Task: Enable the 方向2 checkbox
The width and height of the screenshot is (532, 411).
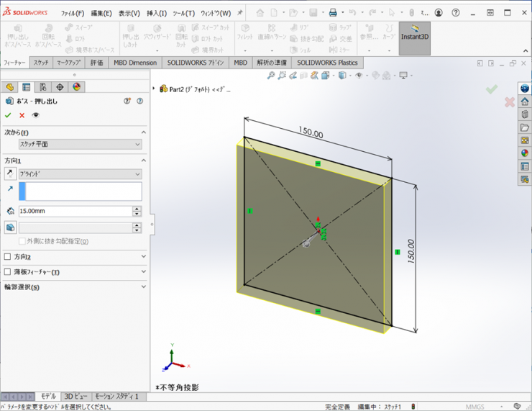Action: 8,257
